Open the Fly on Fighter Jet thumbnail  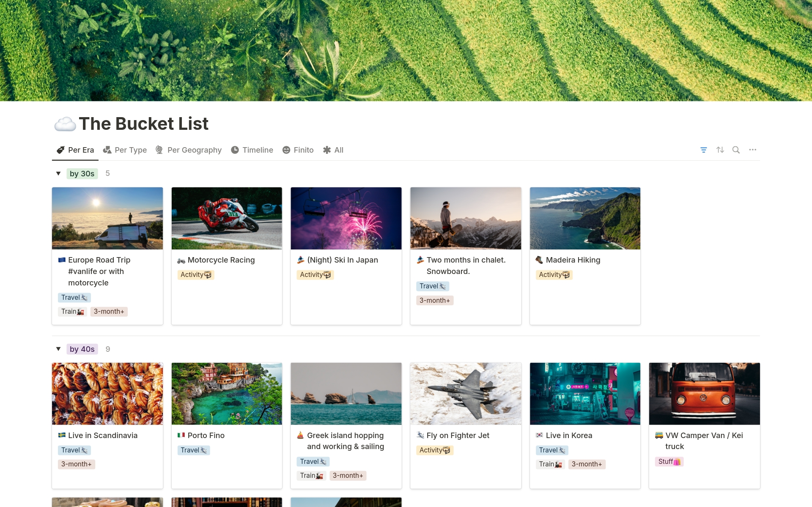coord(465,394)
